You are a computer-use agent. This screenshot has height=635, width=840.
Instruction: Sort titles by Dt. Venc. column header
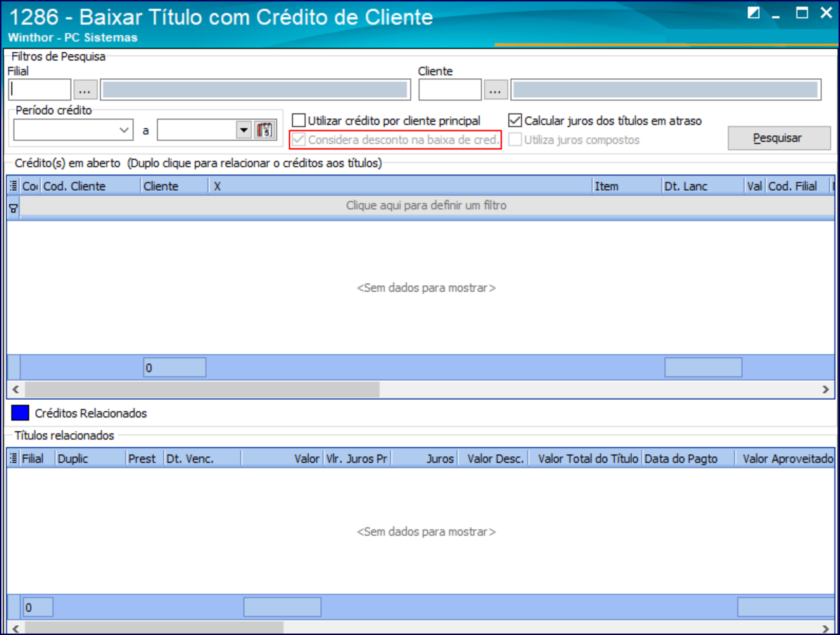point(203,459)
